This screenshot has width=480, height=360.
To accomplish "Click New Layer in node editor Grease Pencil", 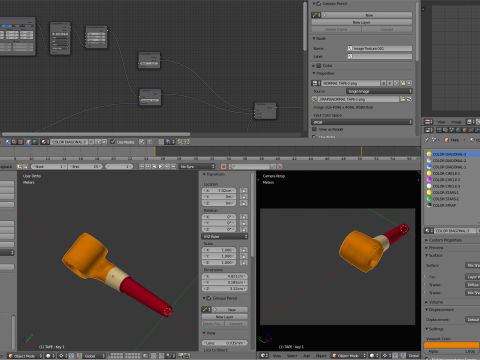I will point(362,22).
